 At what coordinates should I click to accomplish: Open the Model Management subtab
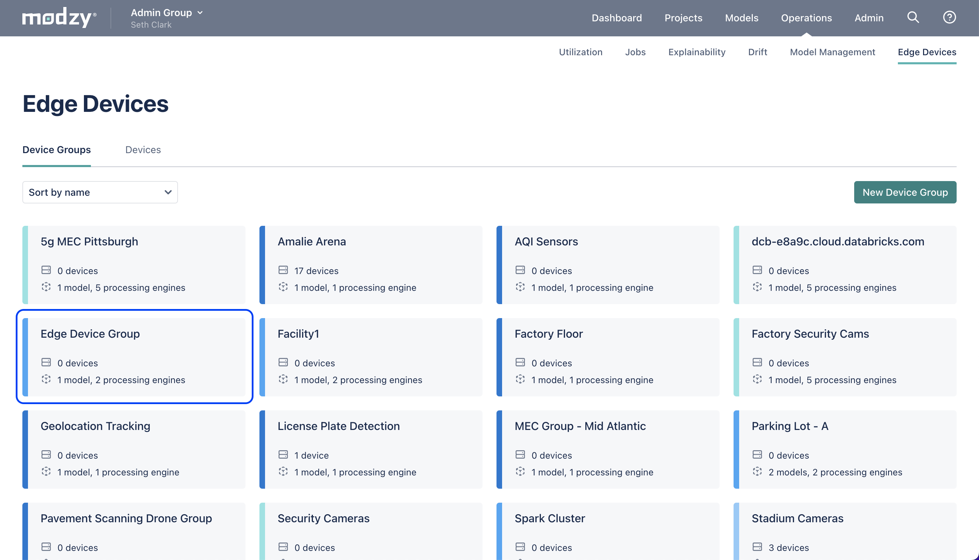[832, 52]
